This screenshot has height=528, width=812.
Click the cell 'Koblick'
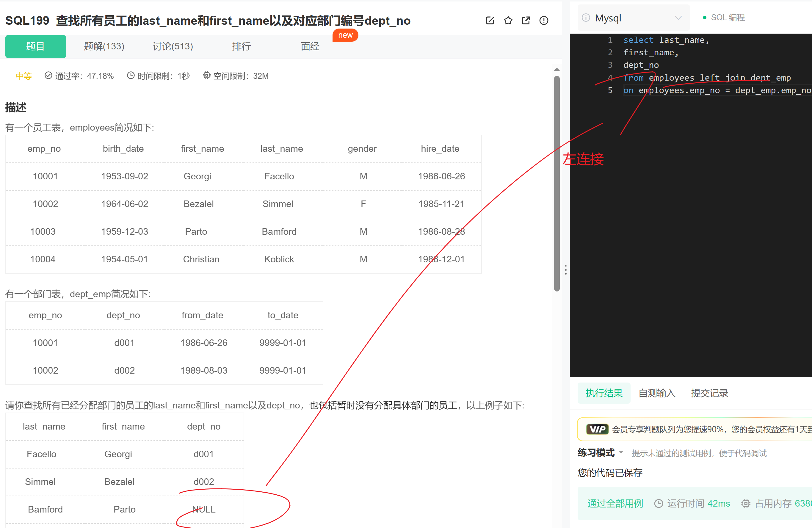279,259
